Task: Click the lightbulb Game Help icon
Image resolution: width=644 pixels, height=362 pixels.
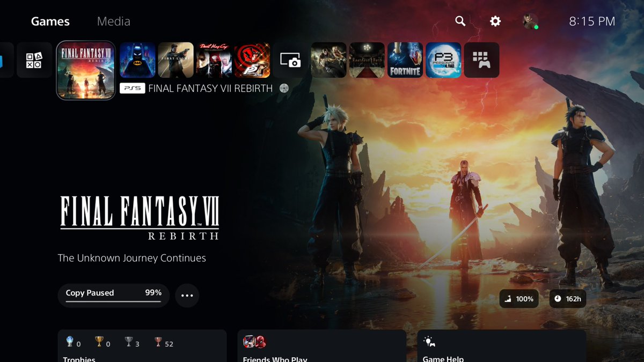Action: click(x=429, y=342)
